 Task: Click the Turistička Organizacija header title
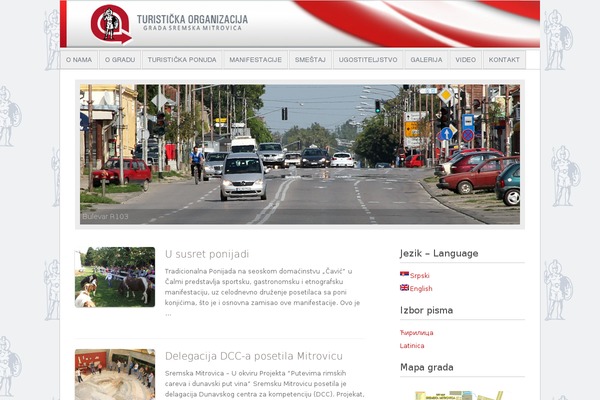click(192, 22)
